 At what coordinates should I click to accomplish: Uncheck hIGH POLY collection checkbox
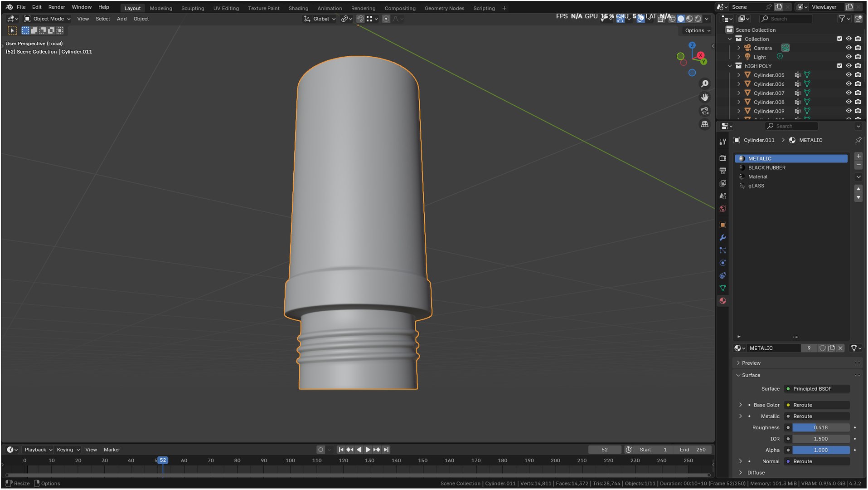click(839, 66)
